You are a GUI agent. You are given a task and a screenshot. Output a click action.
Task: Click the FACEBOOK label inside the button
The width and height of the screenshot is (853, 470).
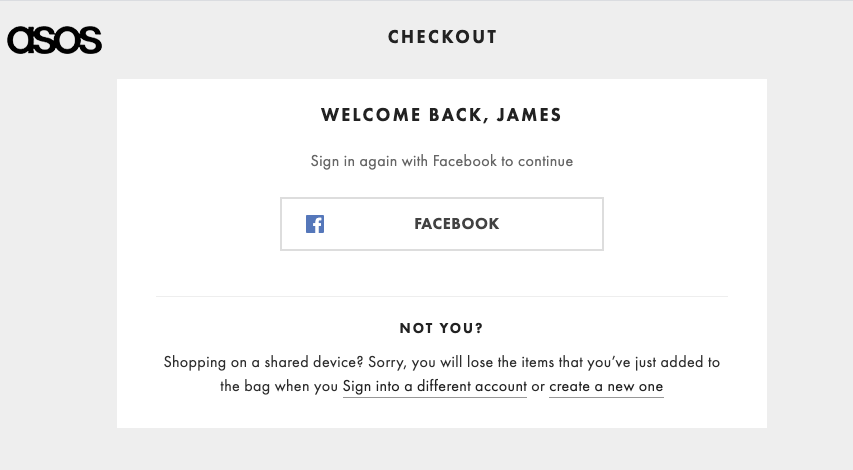tap(457, 224)
